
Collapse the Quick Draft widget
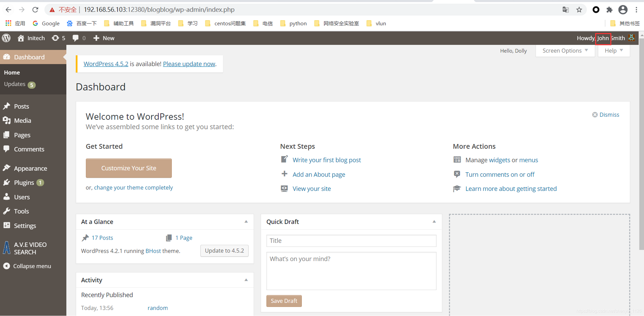pyautogui.click(x=434, y=222)
